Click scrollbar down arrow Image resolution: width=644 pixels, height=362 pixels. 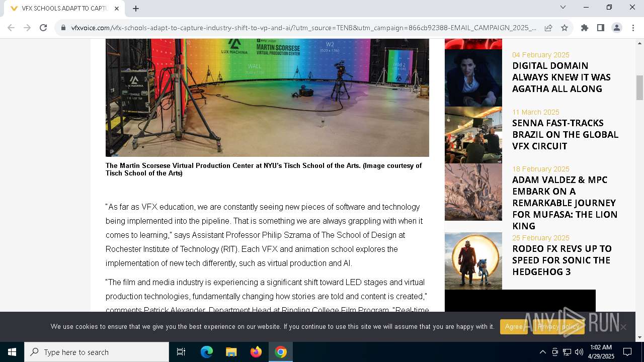coord(639,337)
